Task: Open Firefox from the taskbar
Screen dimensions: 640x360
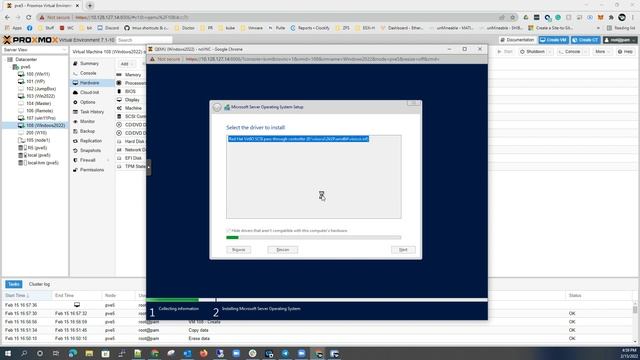Action: tap(203, 353)
